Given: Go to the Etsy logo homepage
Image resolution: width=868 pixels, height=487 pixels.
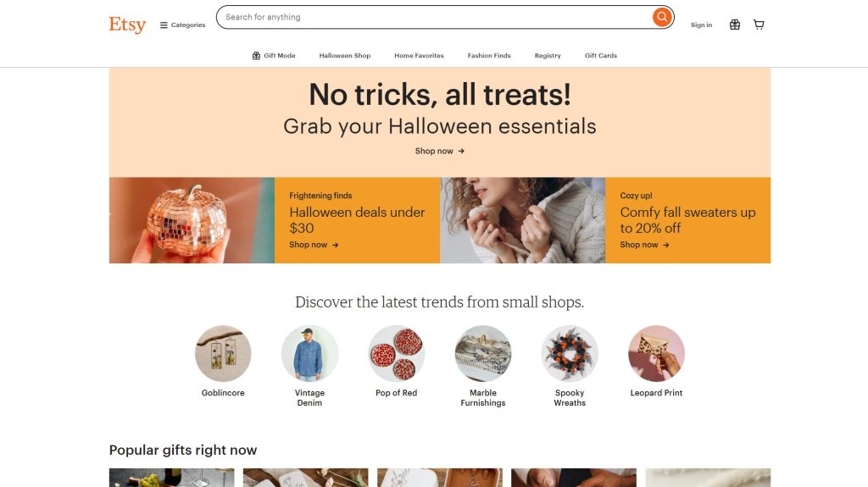Looking at the screenshot, I should pyautogui.click(x=127, y=25).
